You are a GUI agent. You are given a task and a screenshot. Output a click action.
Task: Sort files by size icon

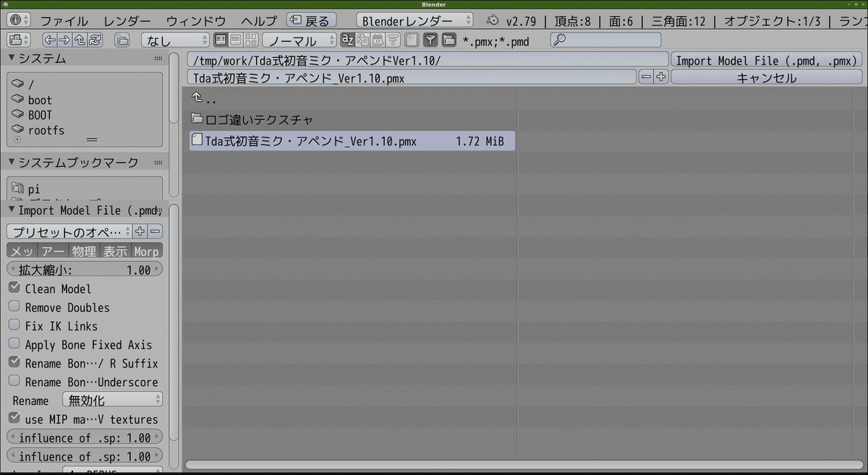393,40
